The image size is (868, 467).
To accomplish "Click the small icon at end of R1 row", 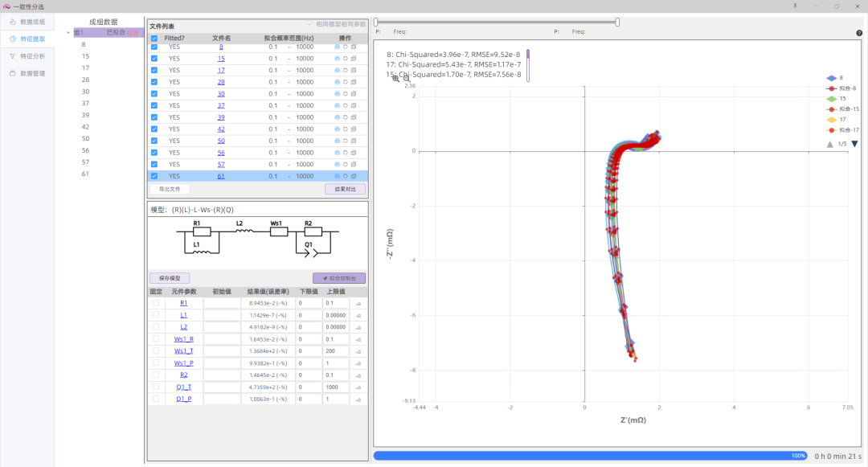I will [358, 304].
